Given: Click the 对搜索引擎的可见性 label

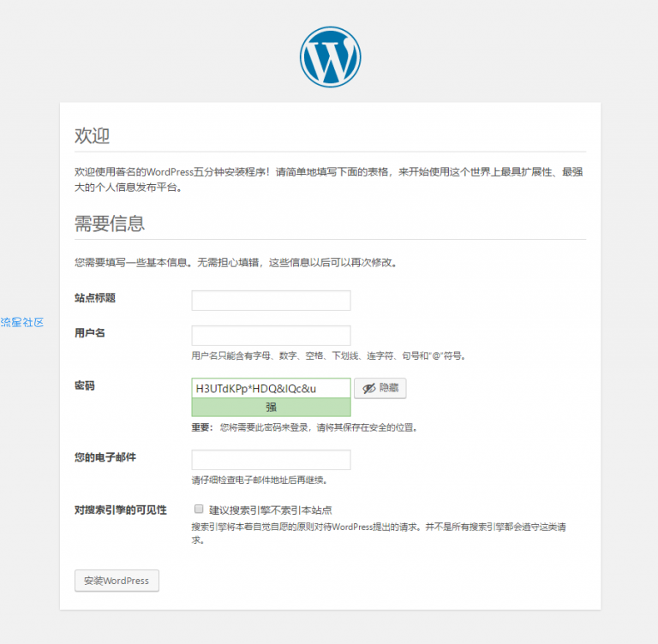Looking at the screenshot, I should [121, 510].
